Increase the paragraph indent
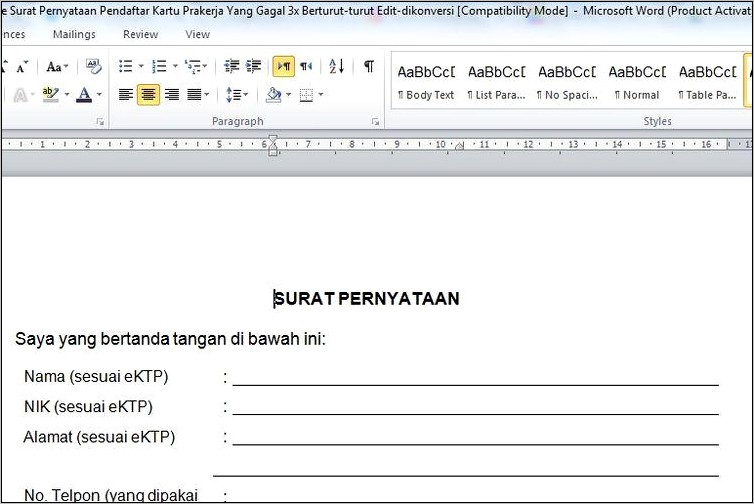Image resolution: width=754 pixels, height=504 pixels. pyautogui.click(x=253, y=66)
